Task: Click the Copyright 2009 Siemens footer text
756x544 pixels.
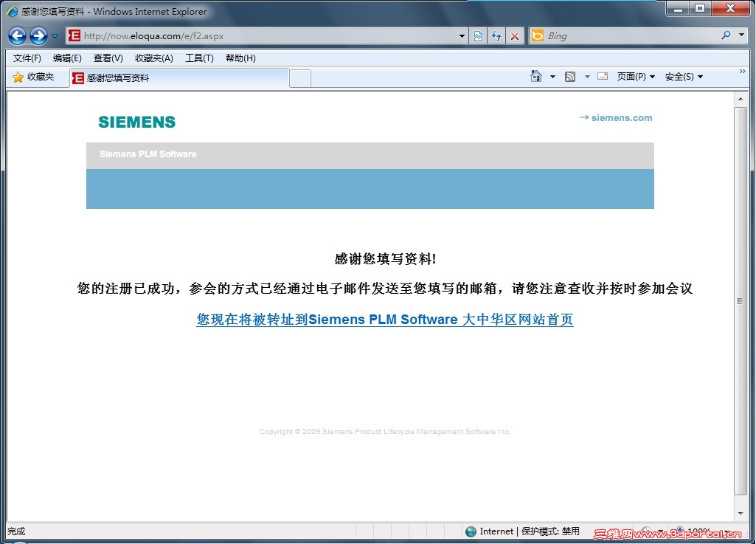Action: (385, 432)
